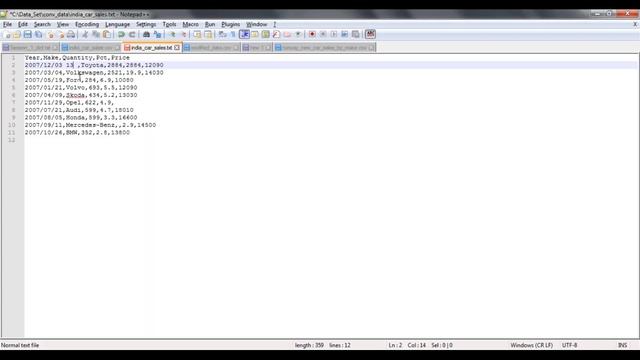Click 'length : 359' in status bar
Image resolution: width=640 pixels, height=360 pixels.
309,345
